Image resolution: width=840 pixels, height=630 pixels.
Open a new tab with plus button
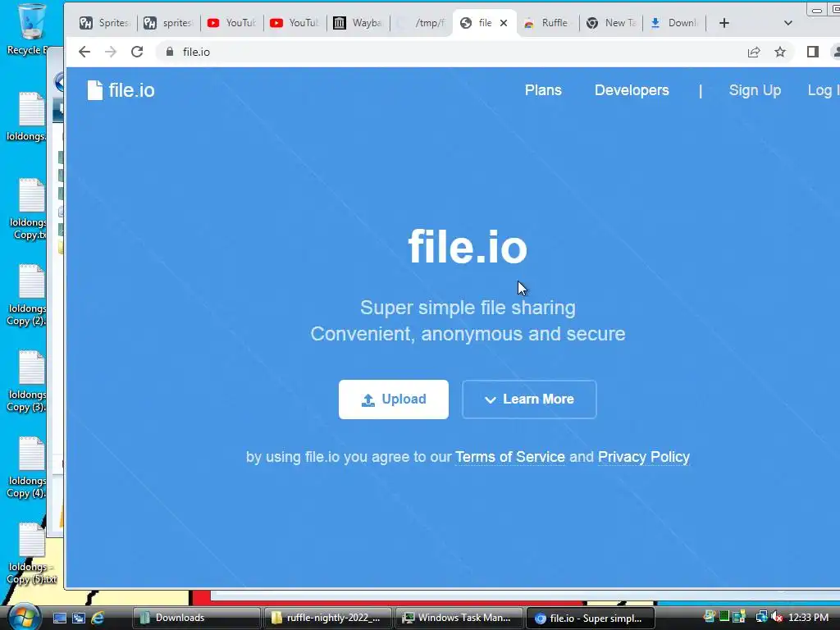724,23
